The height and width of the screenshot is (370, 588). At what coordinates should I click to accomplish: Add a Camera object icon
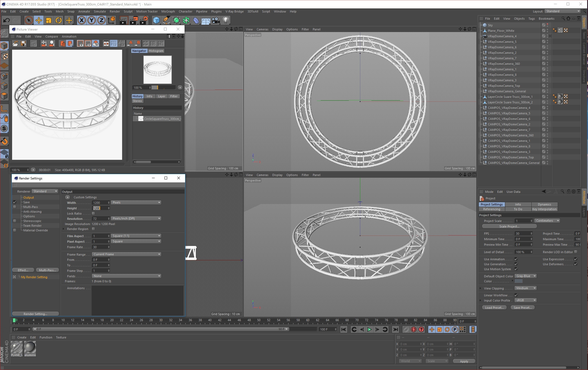[216, 20]
